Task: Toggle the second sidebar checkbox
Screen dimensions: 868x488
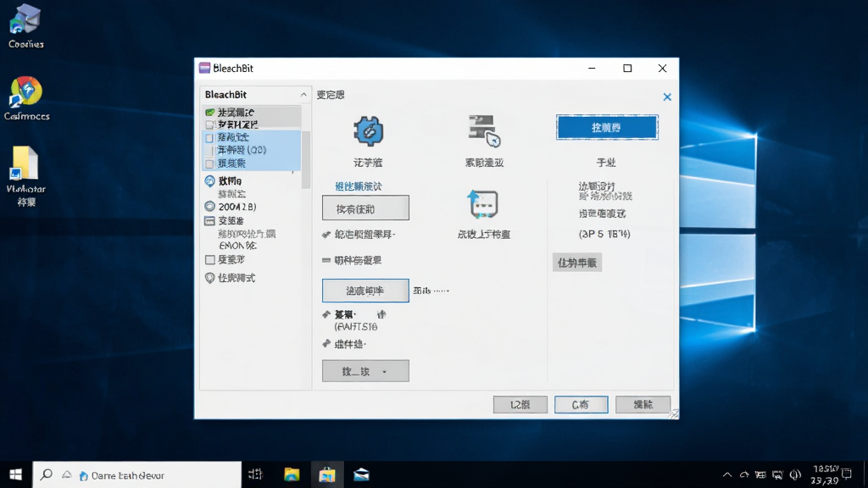Action: click(x=210, y=125)
